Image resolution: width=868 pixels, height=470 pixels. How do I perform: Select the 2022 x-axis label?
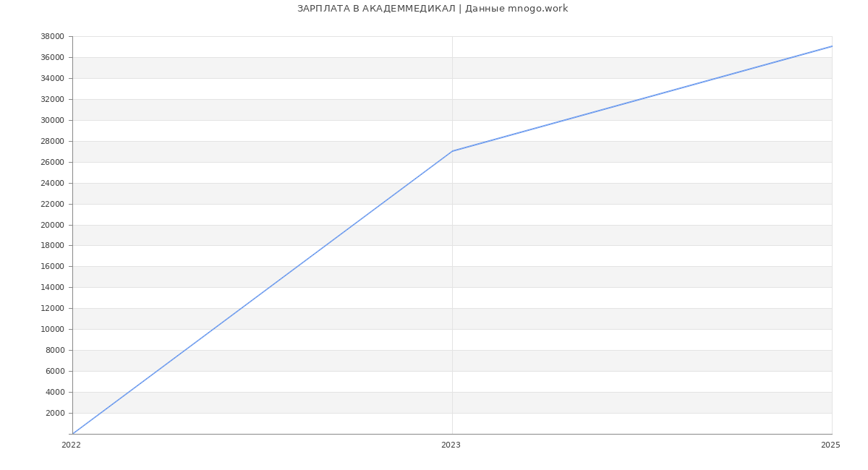71,445
